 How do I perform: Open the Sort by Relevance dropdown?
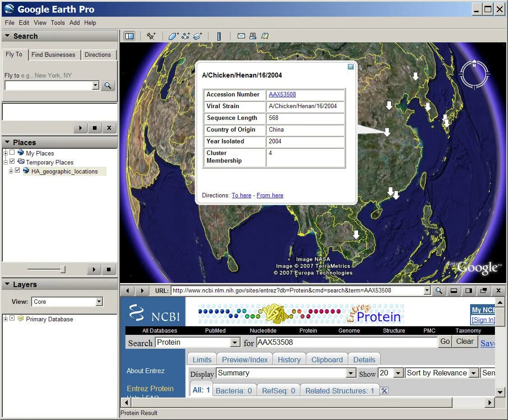pyautogui.click(x=474, y=373)
